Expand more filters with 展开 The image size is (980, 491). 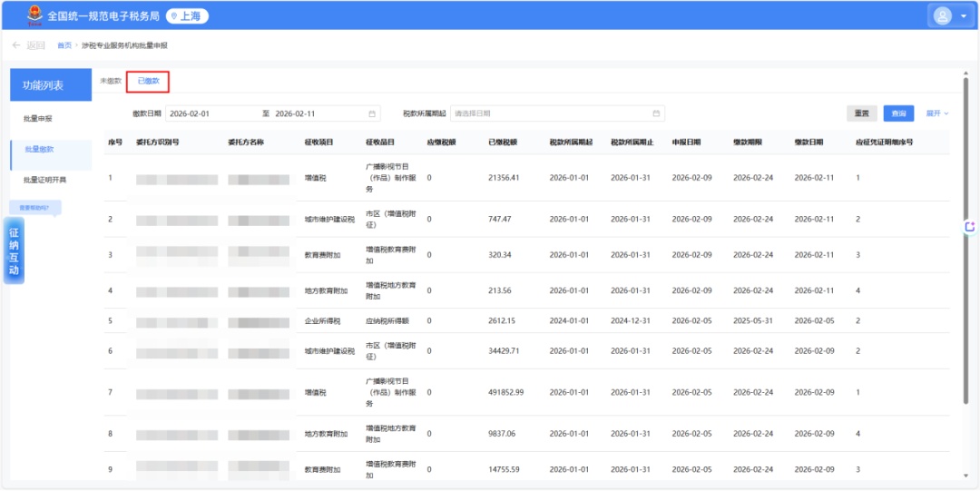[x=936, y=113]
